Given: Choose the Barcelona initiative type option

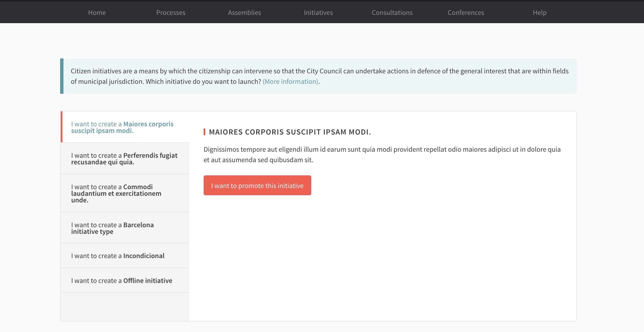Looking at the screenshot, I should (x=124, y=228).
